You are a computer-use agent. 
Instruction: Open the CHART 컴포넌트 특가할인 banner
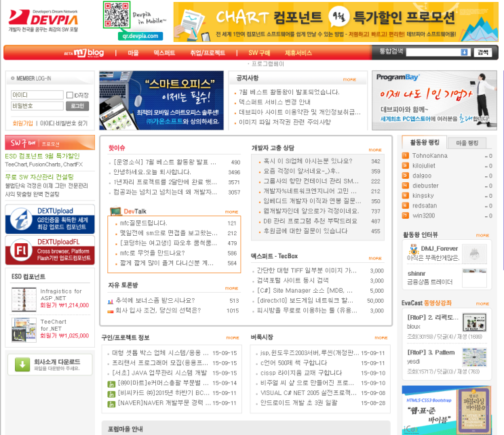click(336, 22)
